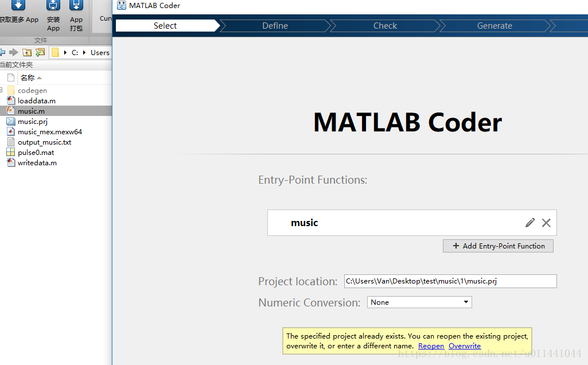Go up one folder level
This screenshot has width=588, height=365.
pyautogui.click(x=27, y=53)
